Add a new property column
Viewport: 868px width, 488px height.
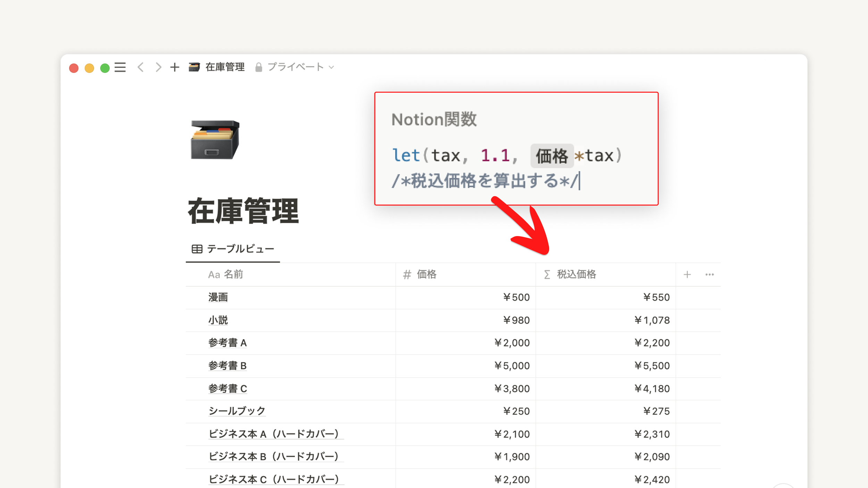click(x=687, y=275)
